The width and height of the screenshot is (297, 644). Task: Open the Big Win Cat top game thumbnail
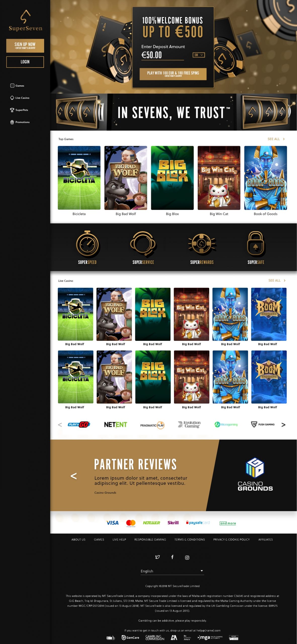click(219, 178)
